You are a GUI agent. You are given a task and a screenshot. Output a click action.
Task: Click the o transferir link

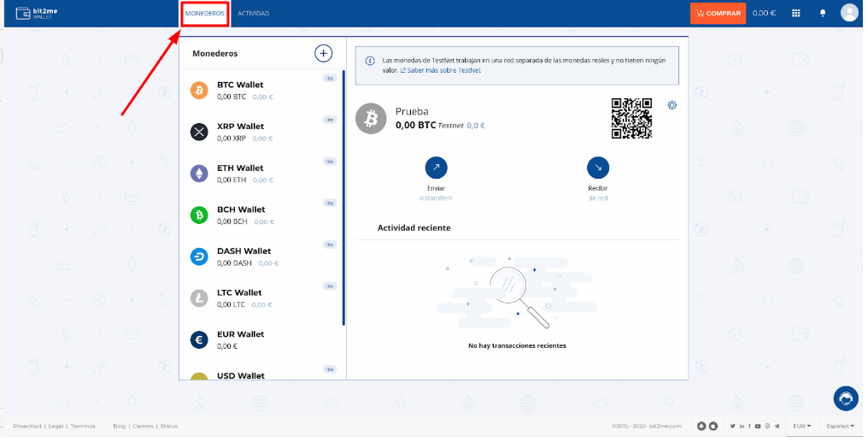pyautogui.click(x=437, y=197)
